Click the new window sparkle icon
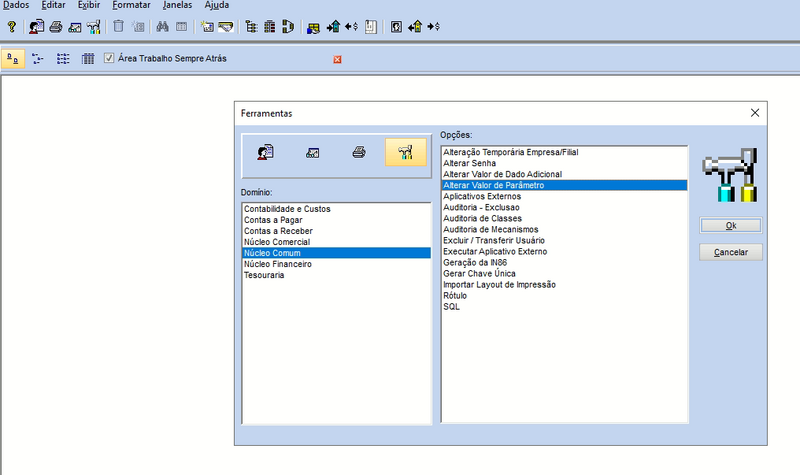Viewport: 800px width, 475px height. pyautogui.click(x=207, y=27)
